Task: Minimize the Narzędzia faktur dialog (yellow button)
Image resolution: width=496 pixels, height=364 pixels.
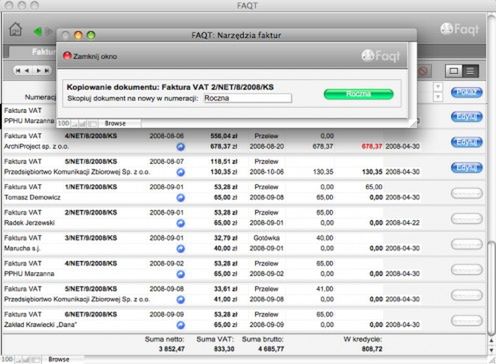Action: (x=78, y=35)
